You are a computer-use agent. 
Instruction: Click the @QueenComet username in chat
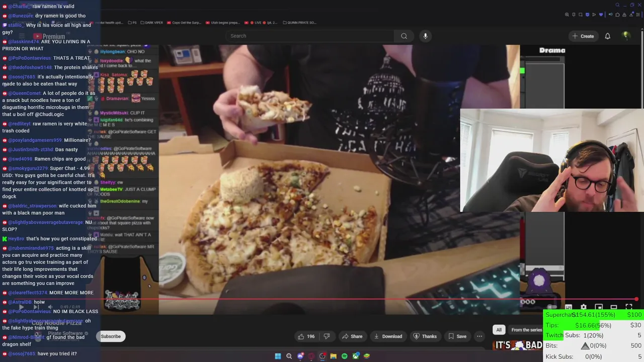(x=25, y=94)
